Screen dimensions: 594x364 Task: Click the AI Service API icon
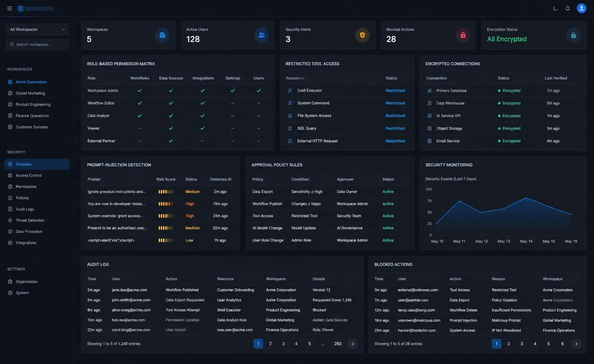tap(429, 116)
